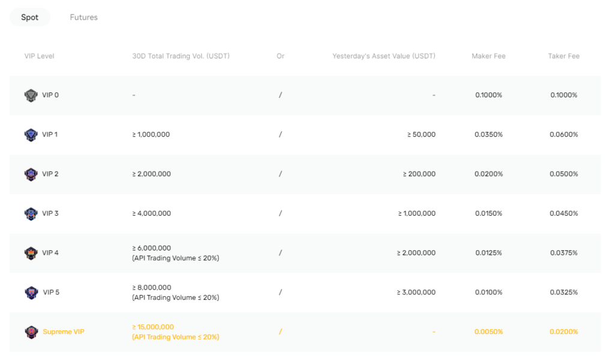615x364 pixels.
Task: Click the Supreme VIP badge icon
Action: point(31,331)
